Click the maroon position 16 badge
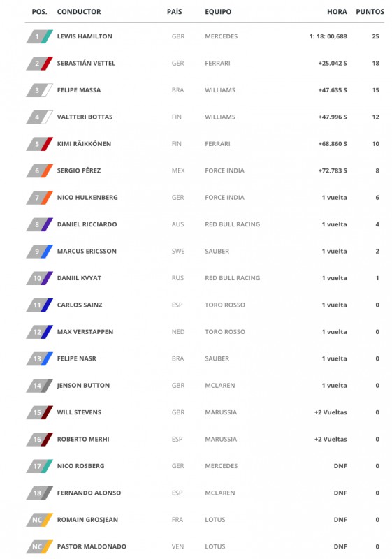392x559 pixels. click(40, 440)
